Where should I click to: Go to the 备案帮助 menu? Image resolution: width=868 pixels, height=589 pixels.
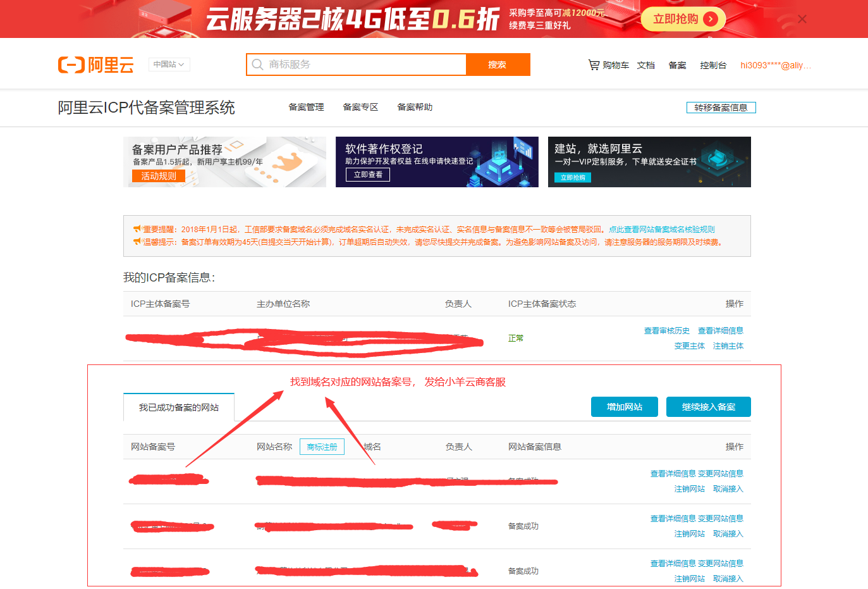pyautogui.click(x=415, y=108)
